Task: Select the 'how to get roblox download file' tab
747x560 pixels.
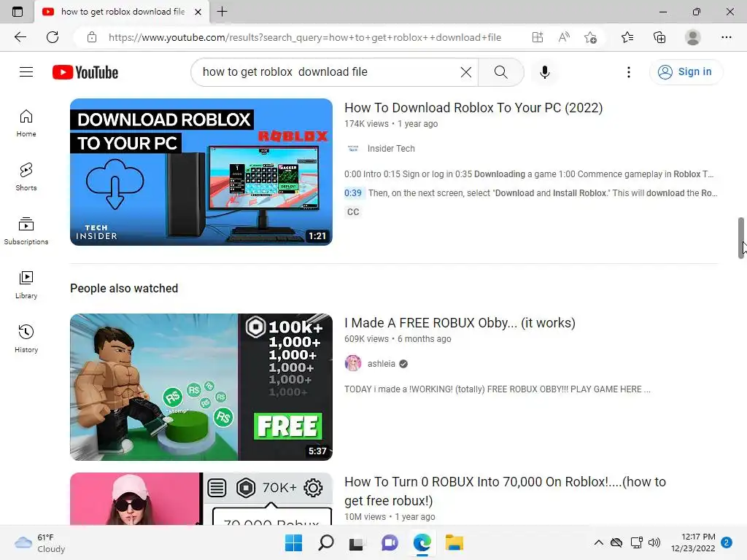Action: click(122, 12)
